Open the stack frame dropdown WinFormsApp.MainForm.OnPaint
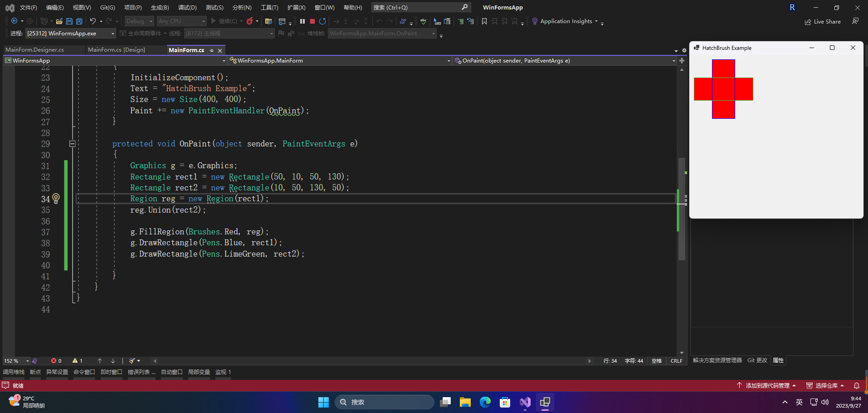The width and height of the screenshot is (868, 413). [382, 33]
